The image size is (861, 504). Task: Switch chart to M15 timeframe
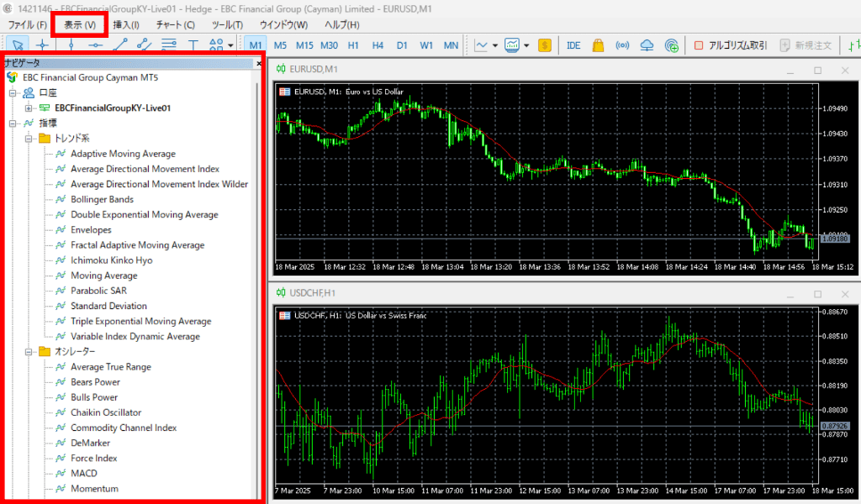304,45
